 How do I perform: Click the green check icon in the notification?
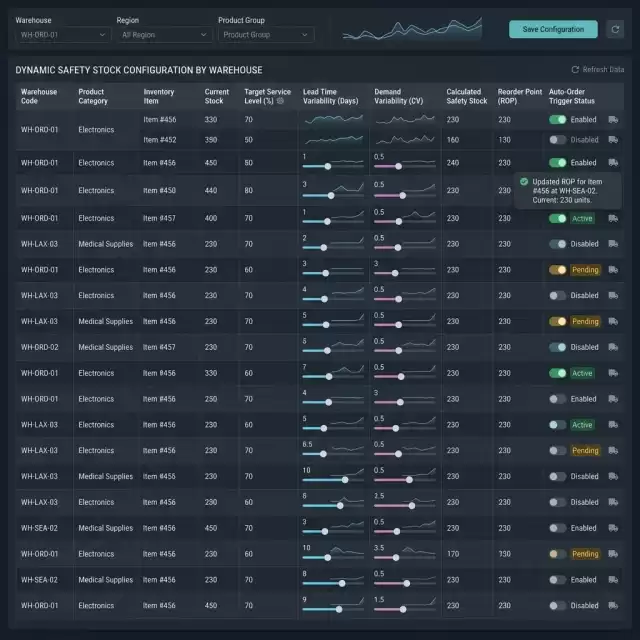[x=524, y=182]
